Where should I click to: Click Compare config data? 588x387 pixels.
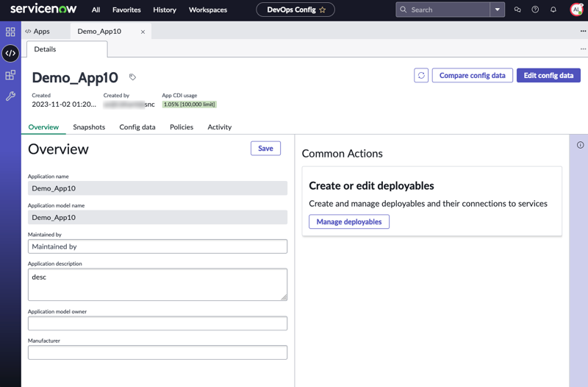(x=472, y=76)
